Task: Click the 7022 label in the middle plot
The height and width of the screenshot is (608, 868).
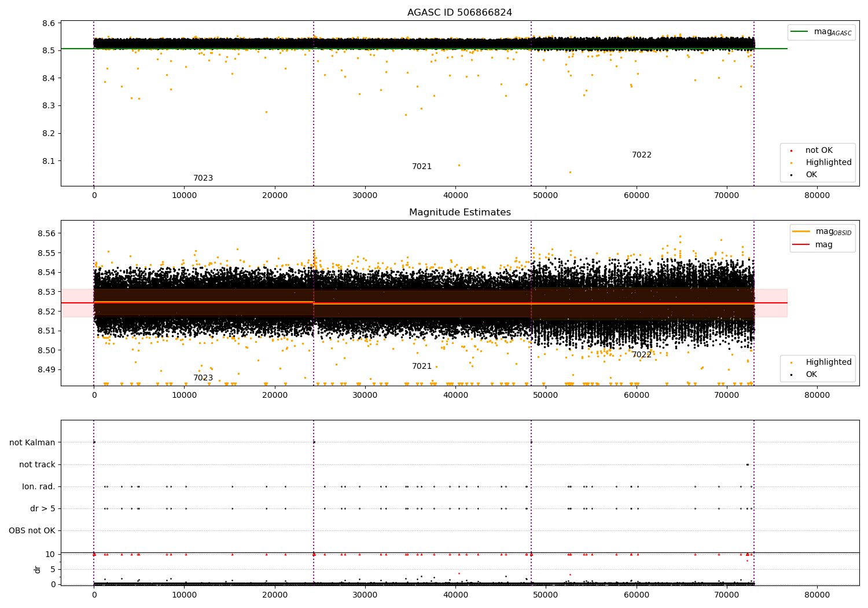Action: click(642, 355)
